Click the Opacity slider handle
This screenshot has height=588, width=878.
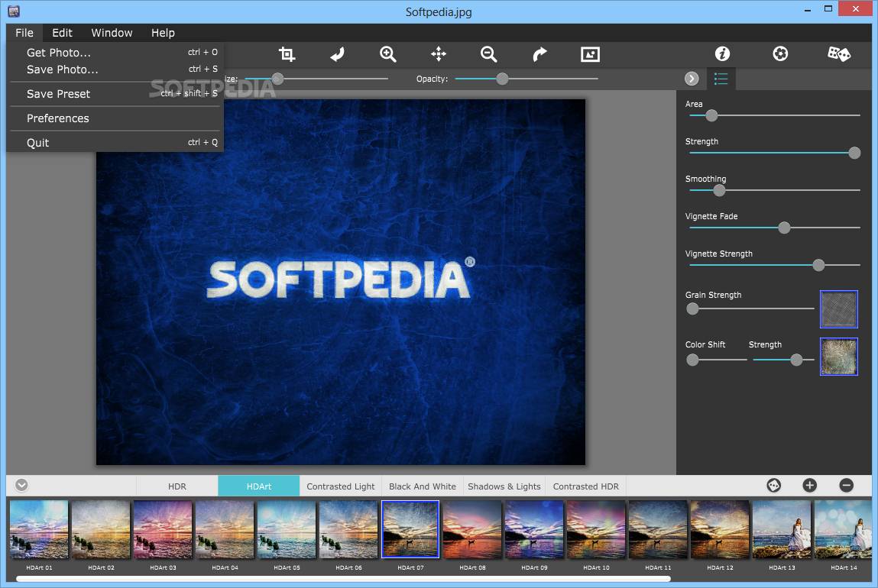[x=502, y=79]
